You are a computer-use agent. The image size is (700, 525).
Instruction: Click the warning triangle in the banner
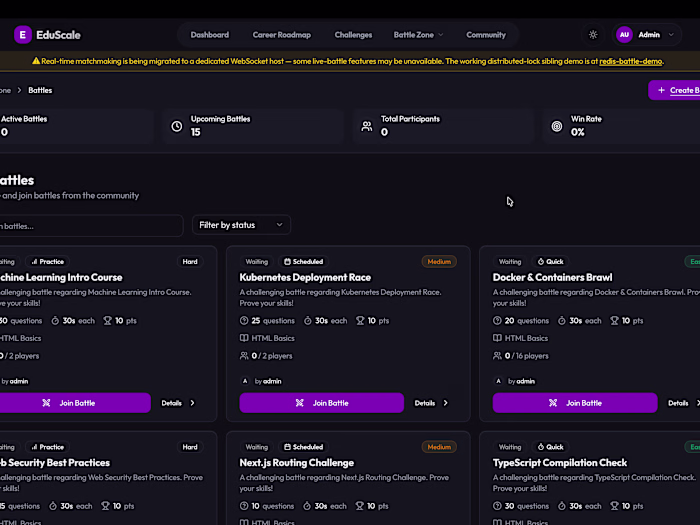(36, 61)
